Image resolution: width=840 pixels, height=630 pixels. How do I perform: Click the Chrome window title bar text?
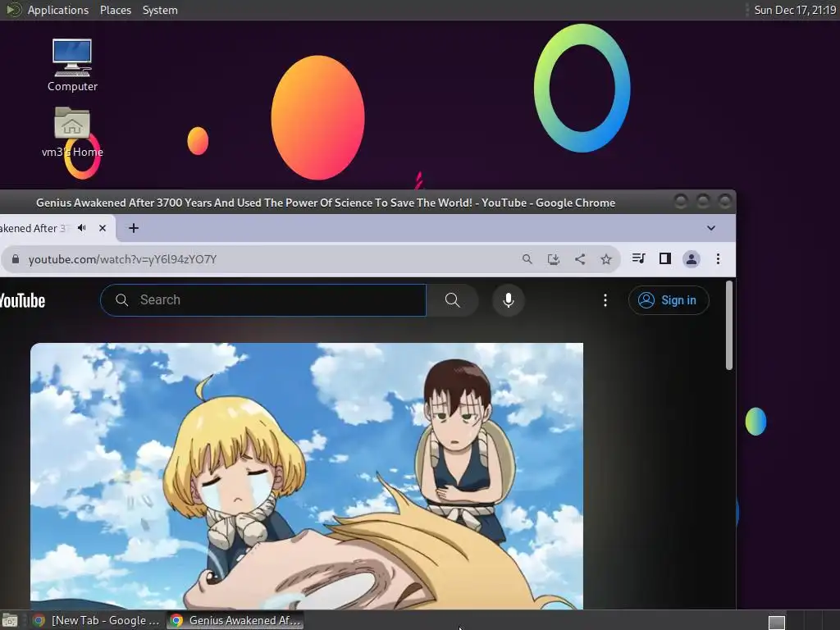(x=326, y=203)
